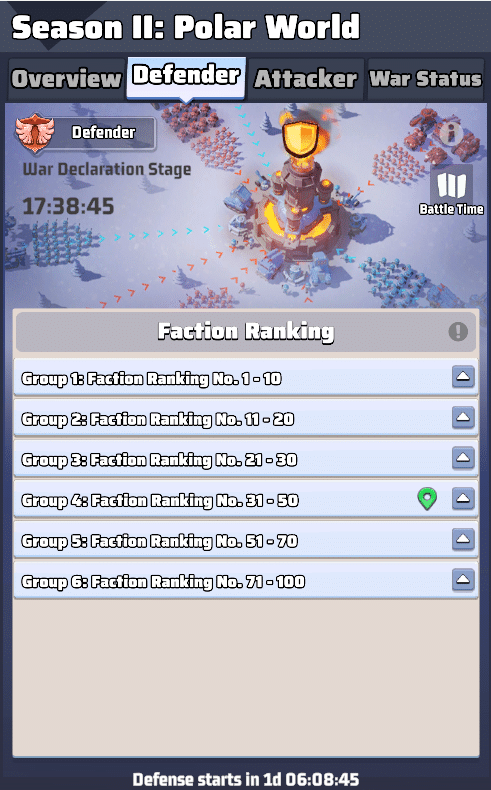The image size is (491, 790).
Task: Select Group 6: Faction Ranking No. 71-100 row
Action: pos(246,581)
